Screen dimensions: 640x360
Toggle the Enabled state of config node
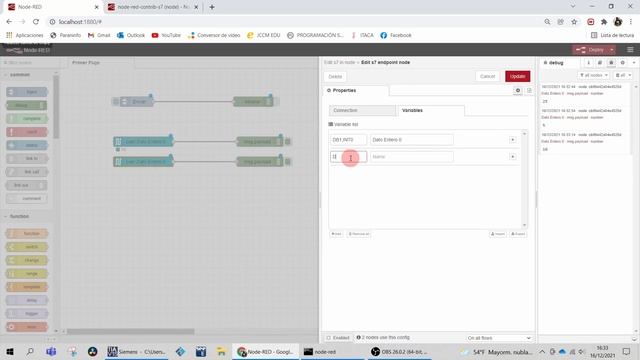coord(338,338)
